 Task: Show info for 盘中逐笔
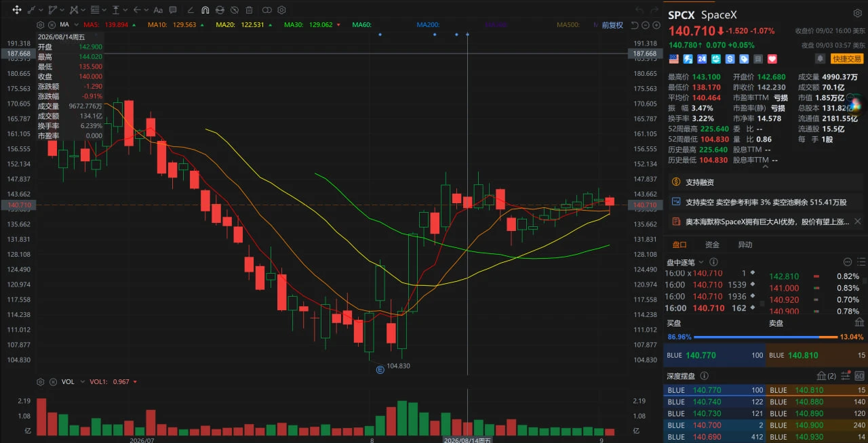[713, 262]
